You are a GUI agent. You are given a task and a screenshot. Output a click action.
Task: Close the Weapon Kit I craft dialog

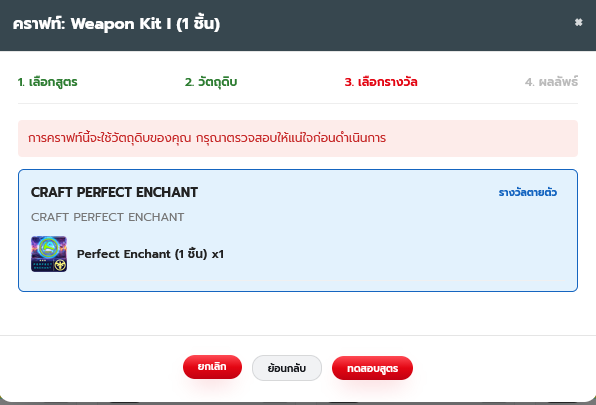(x=578, y=22)
